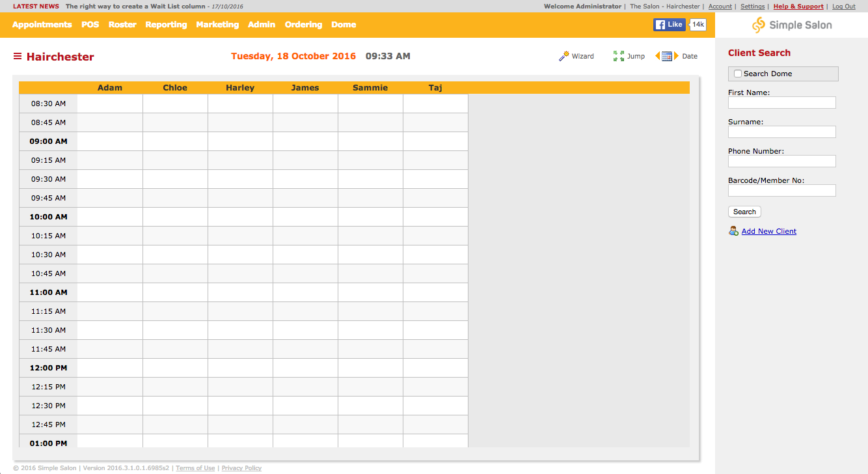This screenshot has width=868, height=474.
Task: Click the Search button
Action: pyautogui.click(x=744, y=212)
